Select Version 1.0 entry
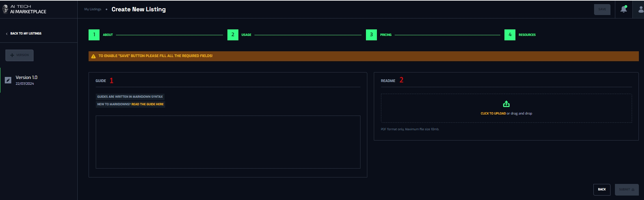This screenshot has height=200, width=644. click(x=27, y=80)
